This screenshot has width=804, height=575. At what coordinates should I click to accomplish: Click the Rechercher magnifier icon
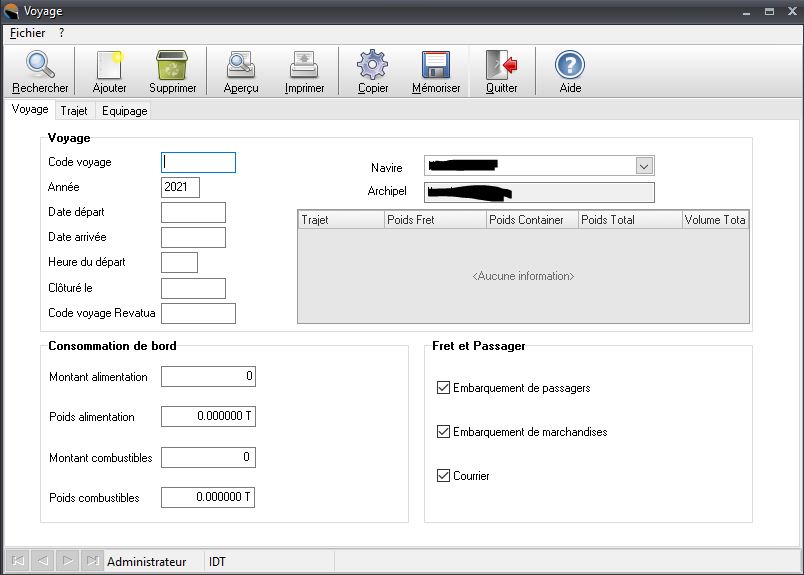click(40, 66)
